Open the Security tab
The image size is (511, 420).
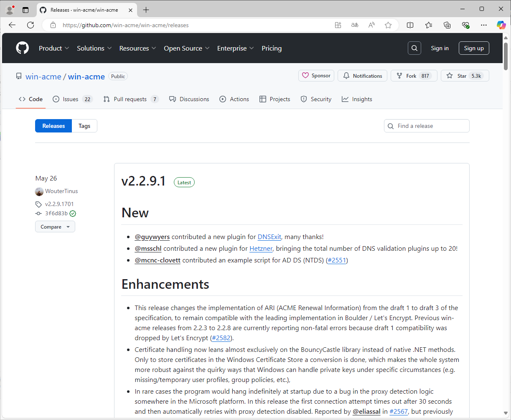tap(316, 99)
